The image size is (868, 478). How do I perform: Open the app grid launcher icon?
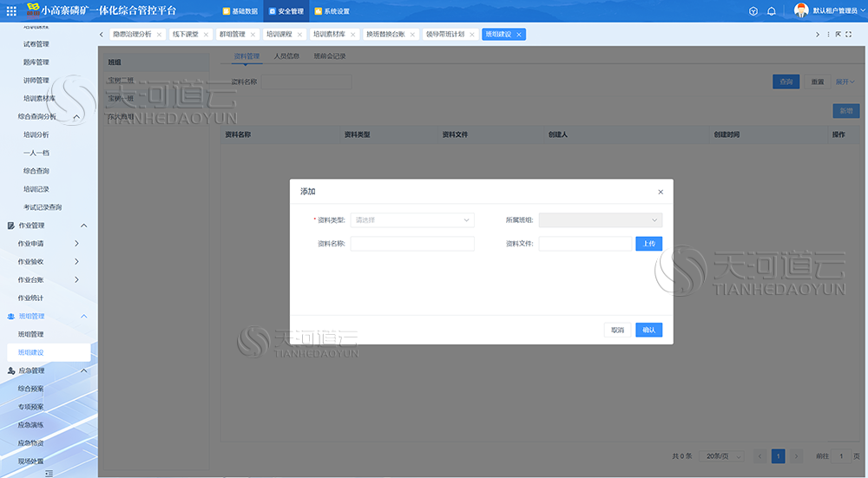(x=11, y=11)
